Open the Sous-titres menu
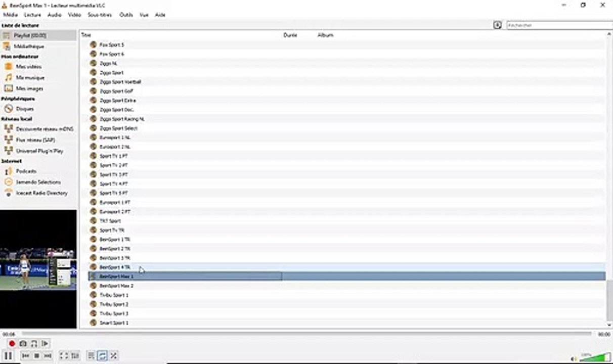 click(x=100, y=15)
